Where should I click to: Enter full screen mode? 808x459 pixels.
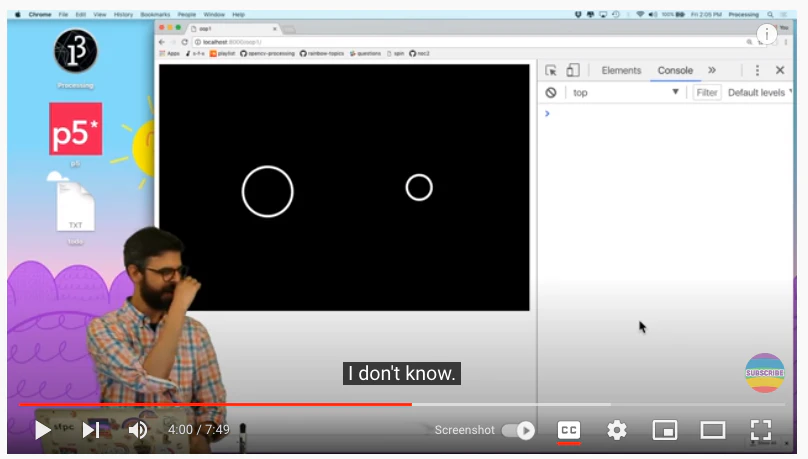(761, 430)
